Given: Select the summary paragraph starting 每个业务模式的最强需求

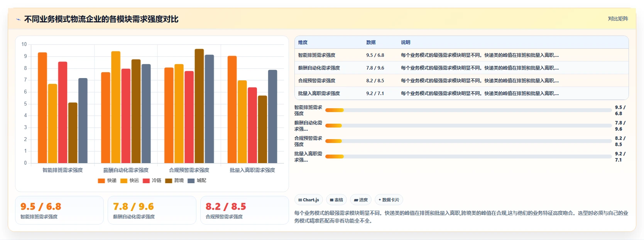Looking at the screenshot, I should (x=461, y=217).
